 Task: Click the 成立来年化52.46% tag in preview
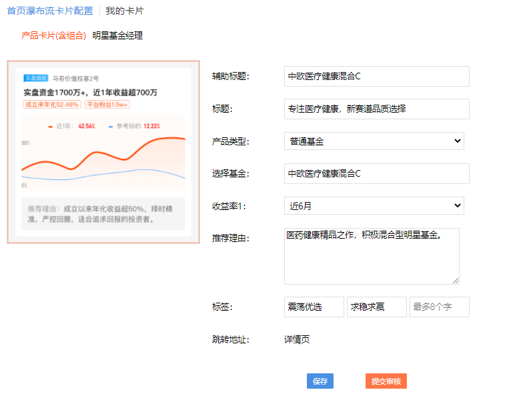[x=52, y=105]
